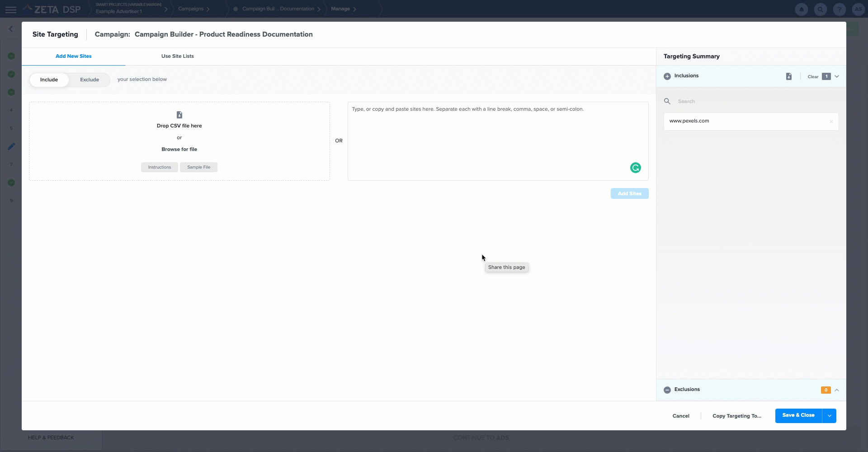This screenshot has height=452, width=868.
Task: Click Copy Targeting To... button
Action: pyautogui.click(x=736, y=416)
